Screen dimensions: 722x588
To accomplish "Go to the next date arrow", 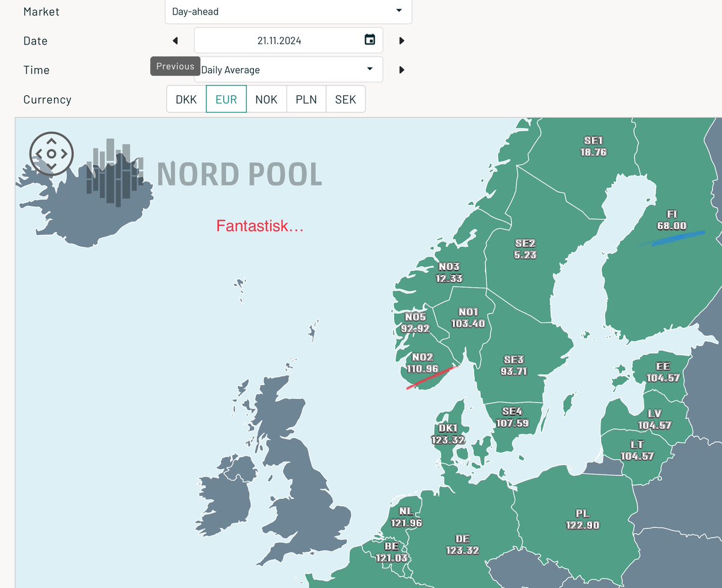I will coord(402,41).
